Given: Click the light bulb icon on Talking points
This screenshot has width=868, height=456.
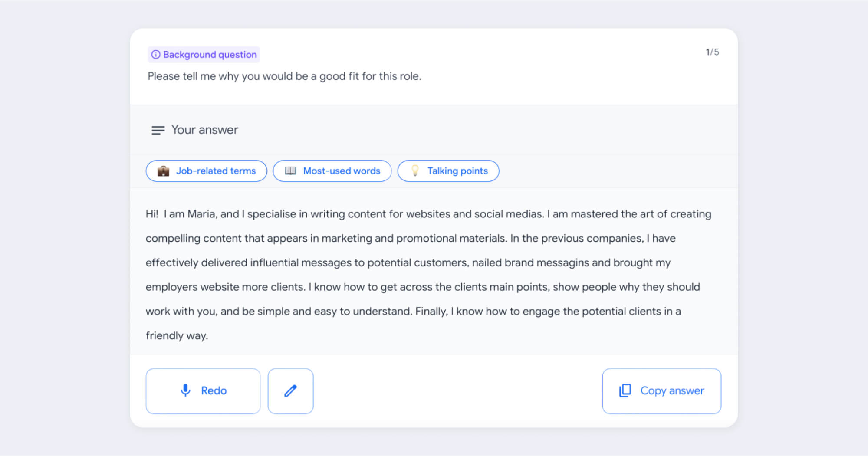Looking at the screenshot, I should tap(415, 171).
